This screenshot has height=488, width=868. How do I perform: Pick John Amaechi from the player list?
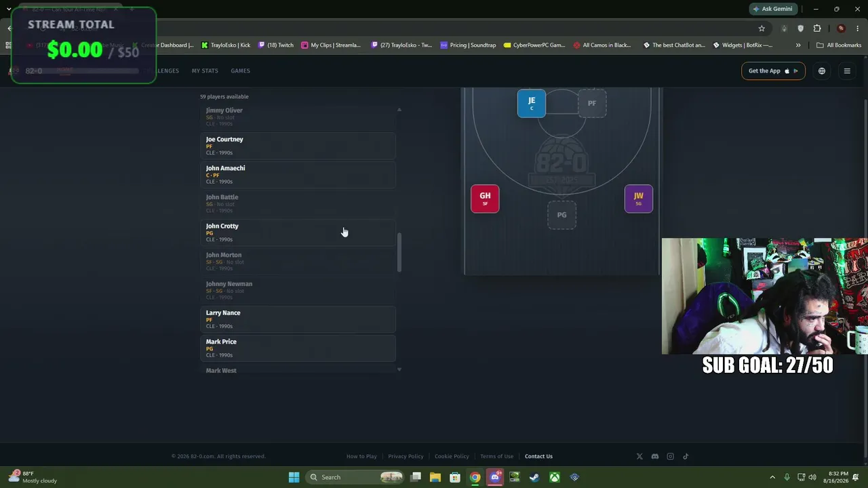(298, 175)
